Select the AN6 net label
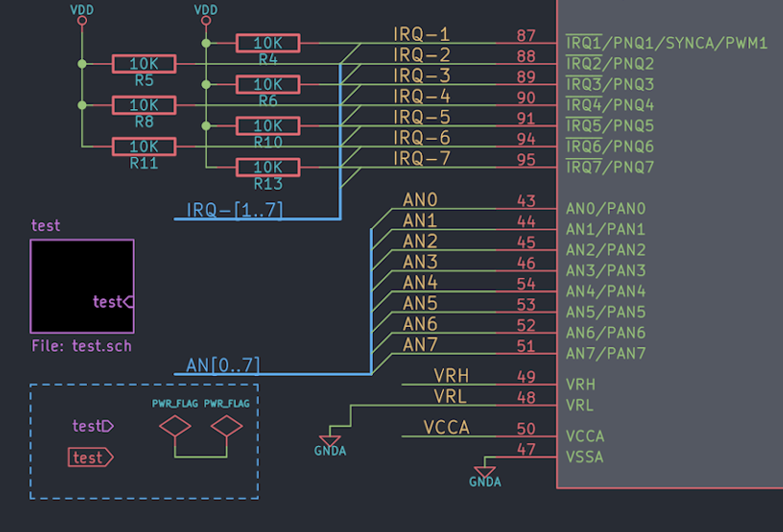Screen dimensions: 783x532 coord(420,325)
